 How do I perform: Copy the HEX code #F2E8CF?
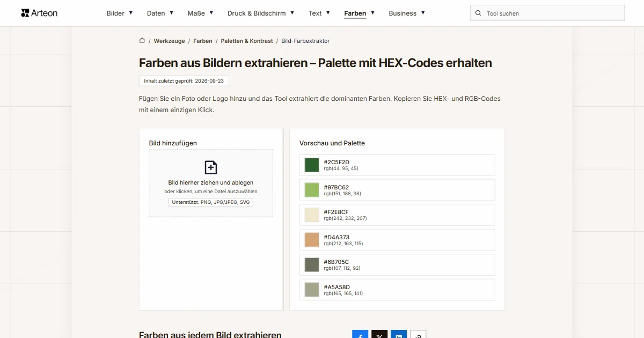click(x=336, y=212)
